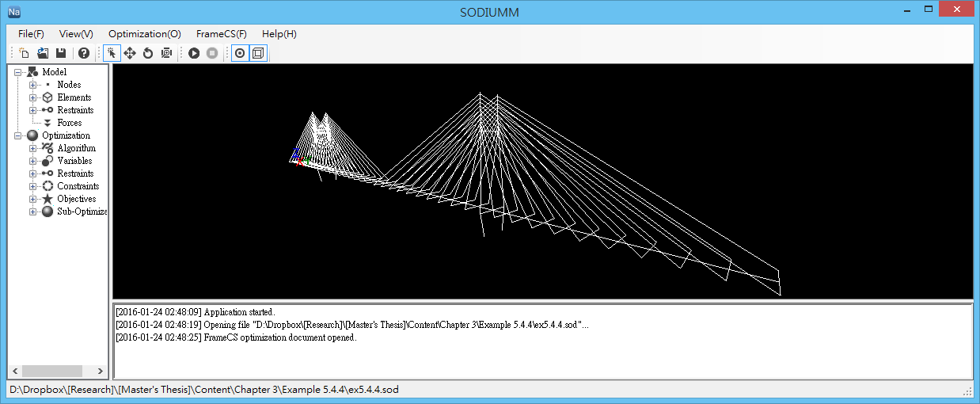Open help with the question mark icon
The image size is (980, 404).
[83, 53]
